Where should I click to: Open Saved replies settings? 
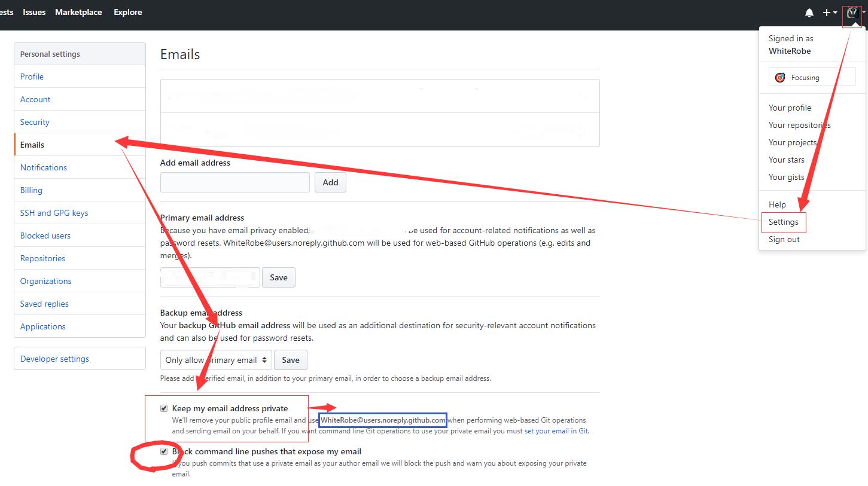point(80,304)
